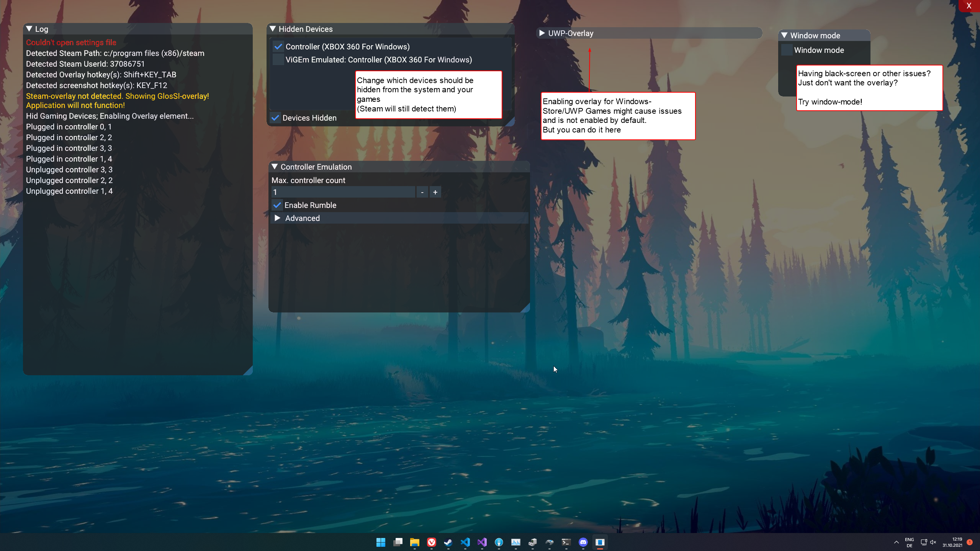Viewport: 980px width, 551px height.
Task: Click the Hidden Devices title text
Action: click(306, 29)
